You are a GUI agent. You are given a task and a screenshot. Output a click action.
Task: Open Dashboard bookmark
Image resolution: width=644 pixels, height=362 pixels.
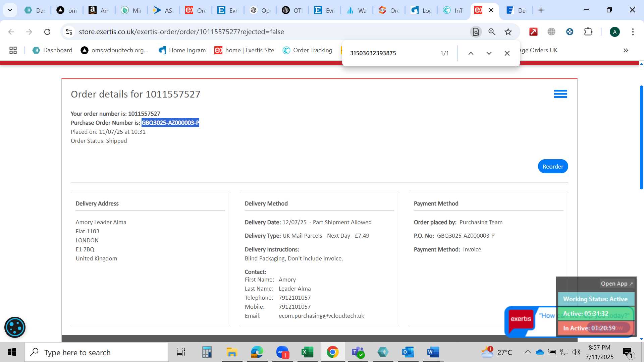tap(52, 50)
